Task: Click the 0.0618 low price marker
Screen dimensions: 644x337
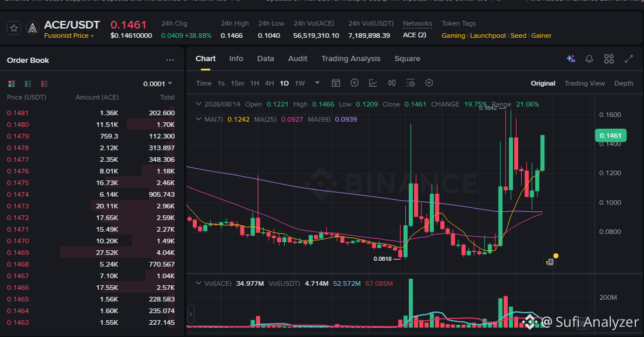Action: click(x=383, y=258)
